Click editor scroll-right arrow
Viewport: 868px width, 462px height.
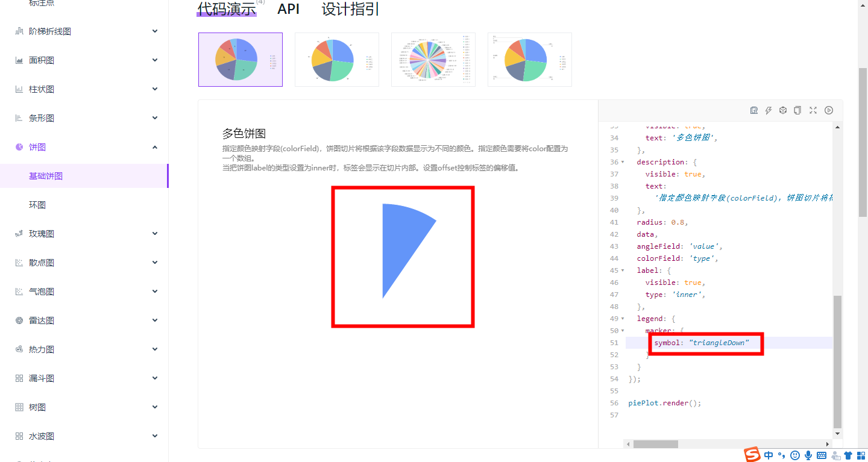(x=828, y=444)
